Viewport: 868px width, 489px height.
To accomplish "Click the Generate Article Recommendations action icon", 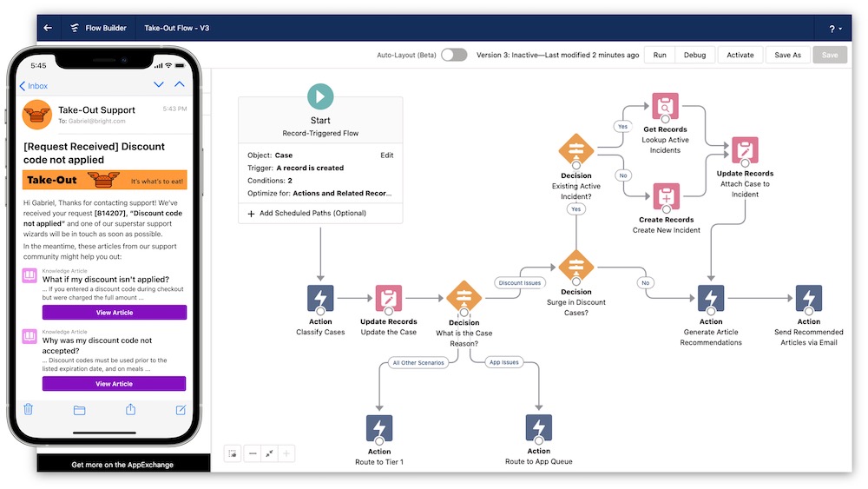I will [711, 298].
